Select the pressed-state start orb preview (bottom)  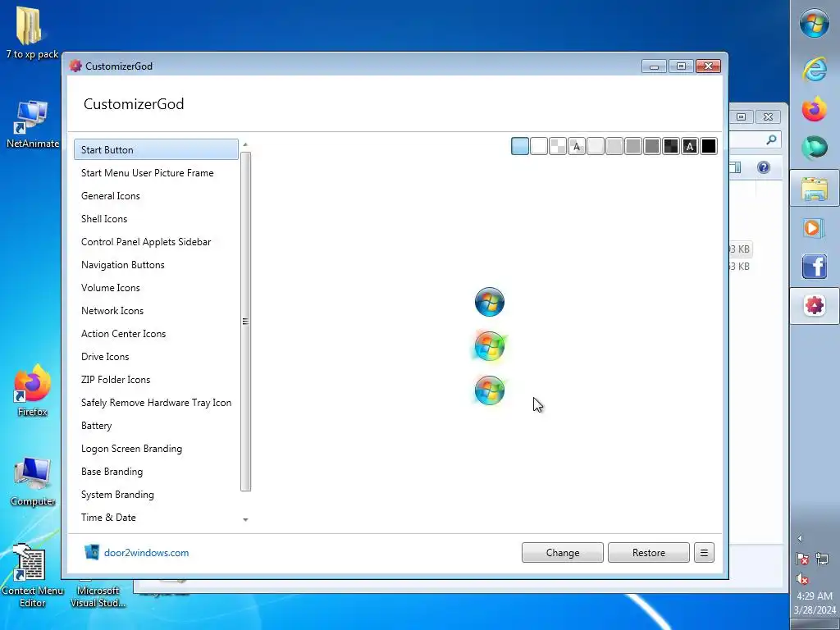[x=490, y=390]
